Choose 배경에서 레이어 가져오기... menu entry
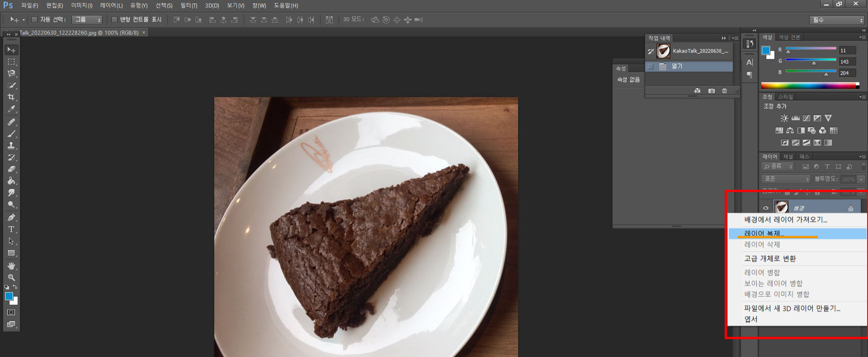 (786, 219)
